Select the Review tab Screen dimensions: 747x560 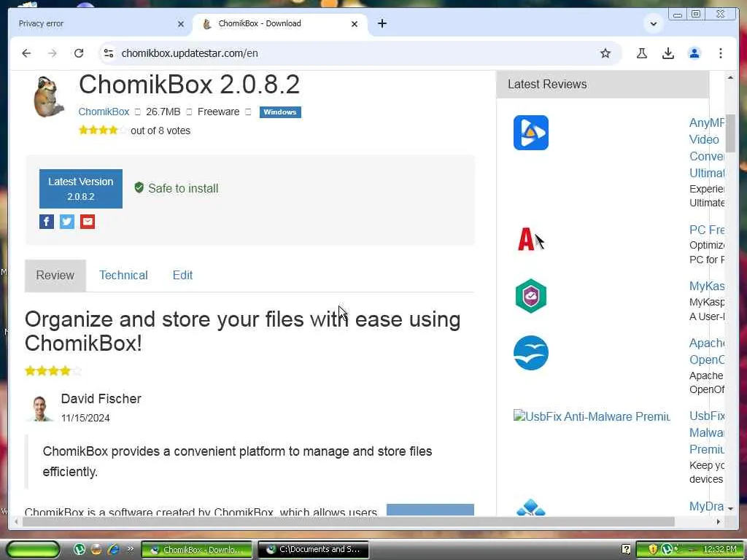tap(55, 275)
